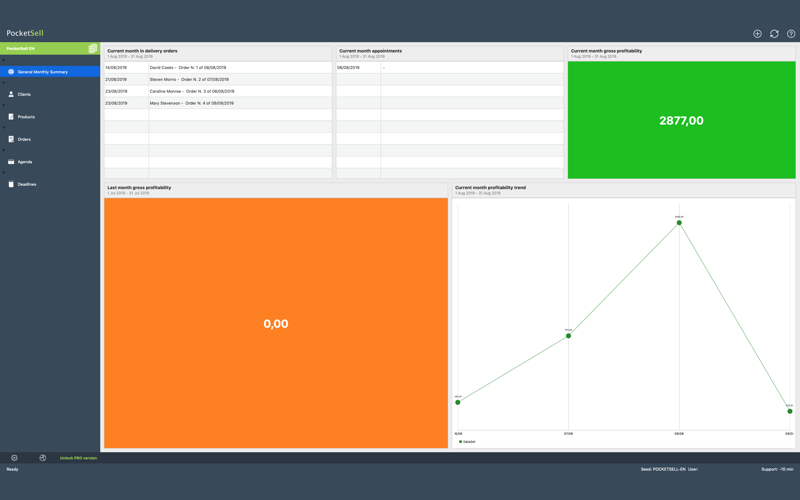The height and width of the screenshot is (500, 800).
Task: Select David Cooks Order N. 1 row
Action: [218, 67]
